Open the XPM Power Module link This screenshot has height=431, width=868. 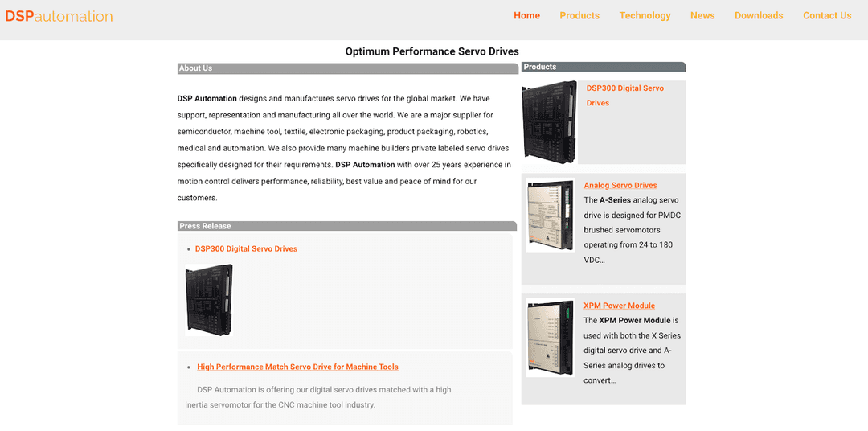(x=619, y=306)
